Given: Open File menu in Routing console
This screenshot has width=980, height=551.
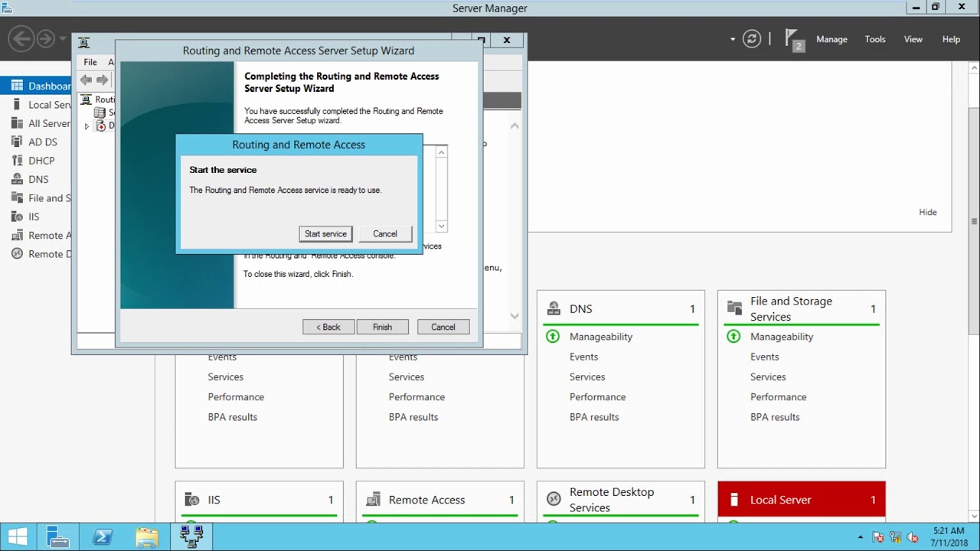Looking at the screenshot, I should click(x=90, y=62).
